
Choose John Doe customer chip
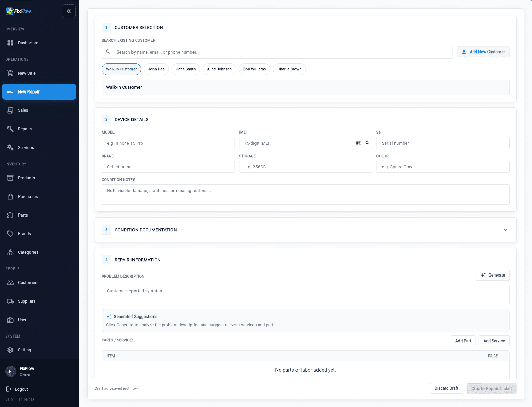(156, 69)
